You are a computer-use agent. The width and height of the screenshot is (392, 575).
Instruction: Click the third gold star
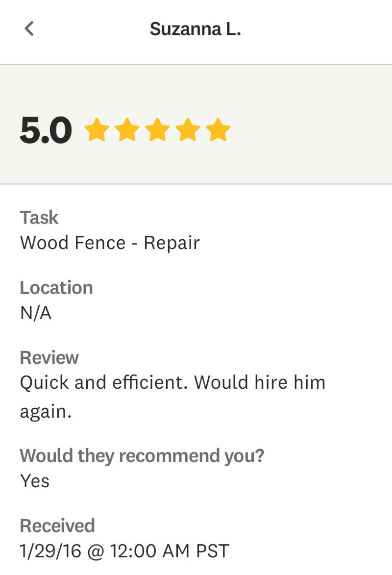click(157, 130)
